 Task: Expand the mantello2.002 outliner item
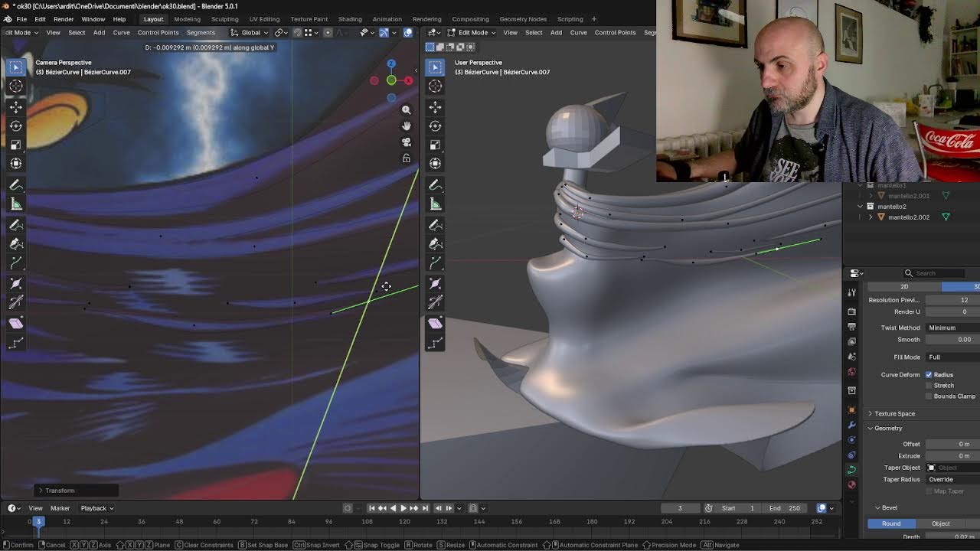point(871,217)
